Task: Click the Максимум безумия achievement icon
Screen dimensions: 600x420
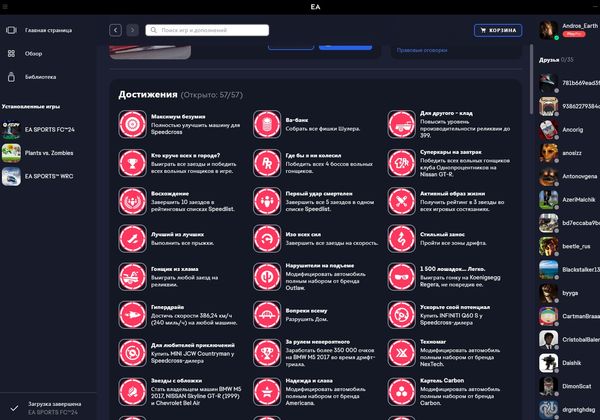Action: click(132, 124)
